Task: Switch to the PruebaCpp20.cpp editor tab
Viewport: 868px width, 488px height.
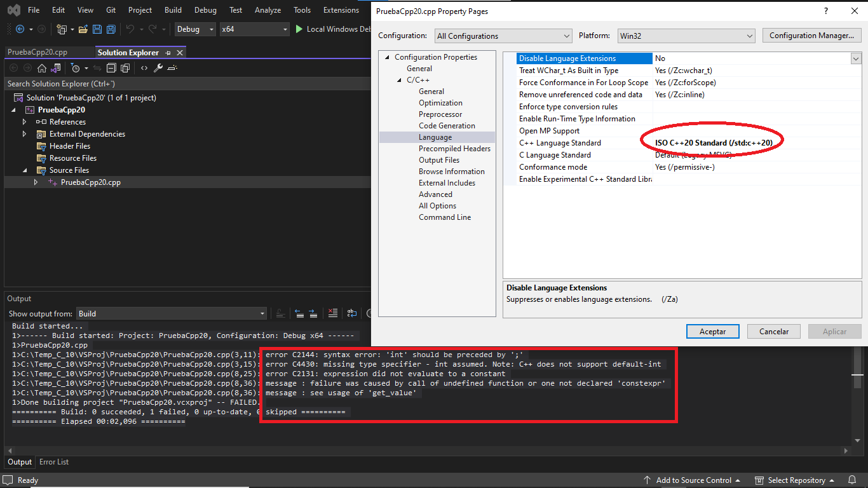Action: pos(37,53)
